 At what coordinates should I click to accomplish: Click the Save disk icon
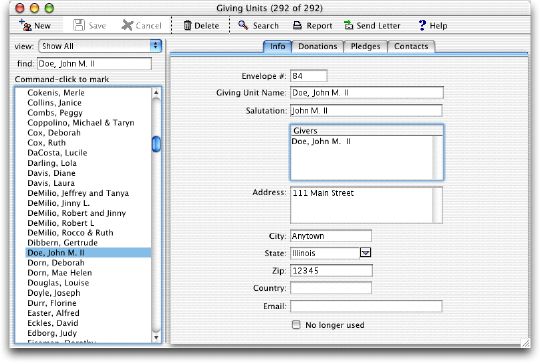(79, 25)
